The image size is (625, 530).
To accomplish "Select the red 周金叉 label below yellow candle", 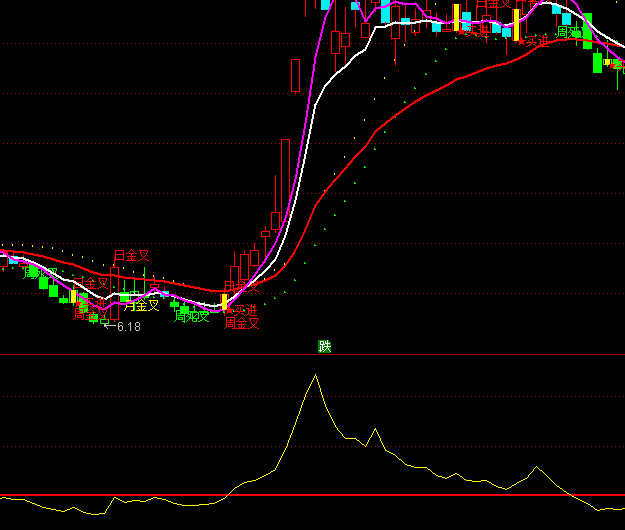I will coord(242,323).
